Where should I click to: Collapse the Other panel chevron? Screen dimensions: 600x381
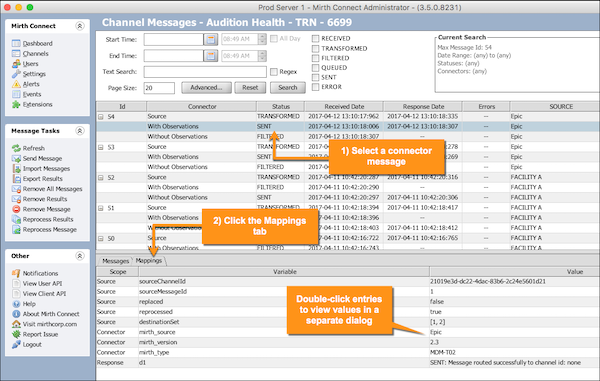80,256
